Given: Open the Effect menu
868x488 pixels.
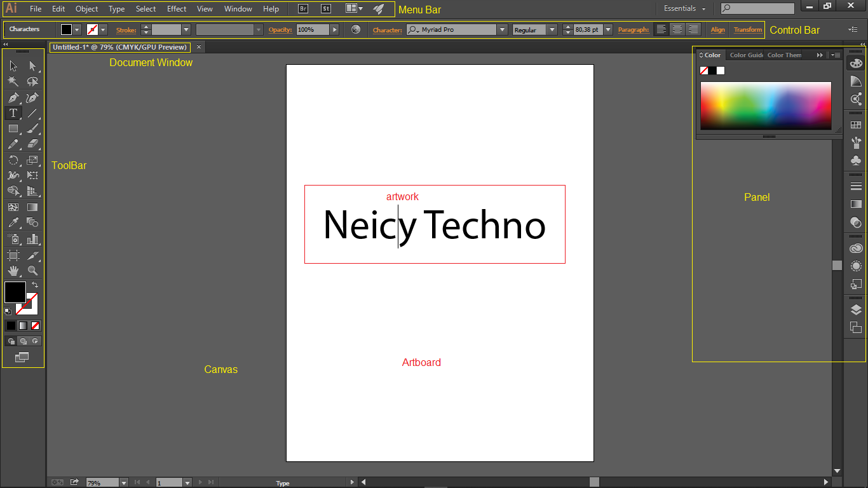Looking at the screenshot, I should 177,9.
